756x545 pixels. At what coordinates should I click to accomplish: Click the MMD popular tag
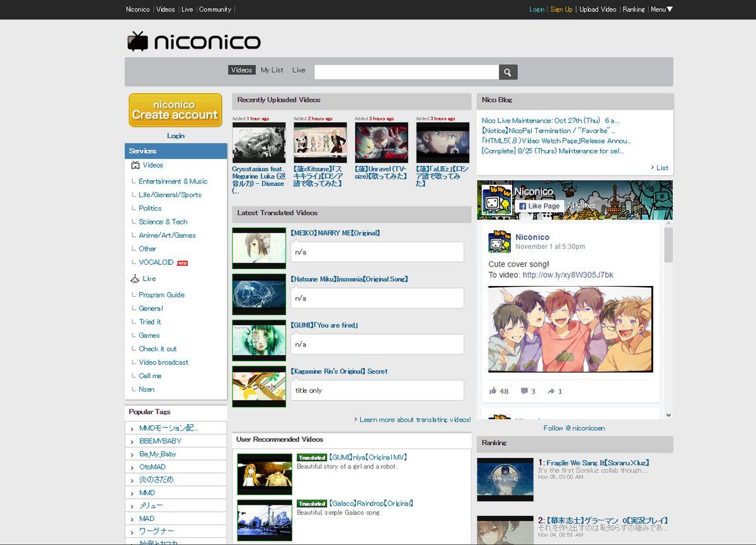pos(147,493)
